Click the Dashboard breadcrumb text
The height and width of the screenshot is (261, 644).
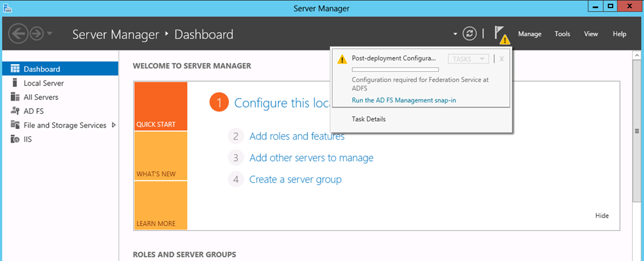pos(204,34)
